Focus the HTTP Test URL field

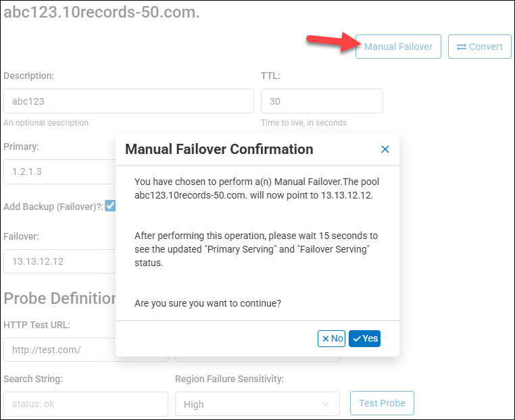[x=61, y=350]
